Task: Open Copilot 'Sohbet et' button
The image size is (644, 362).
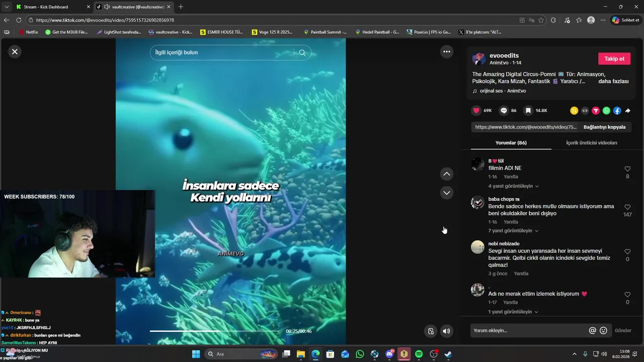Action: [x=625, y=20]
